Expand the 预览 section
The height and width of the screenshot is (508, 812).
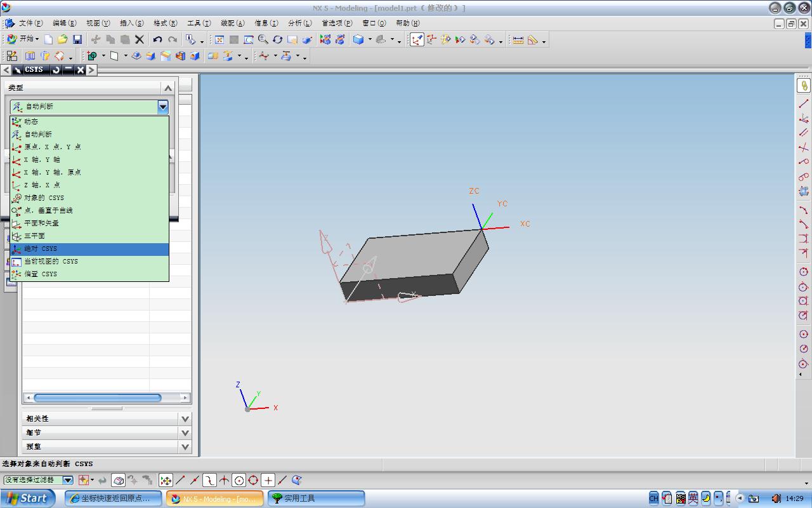[185, 446]
